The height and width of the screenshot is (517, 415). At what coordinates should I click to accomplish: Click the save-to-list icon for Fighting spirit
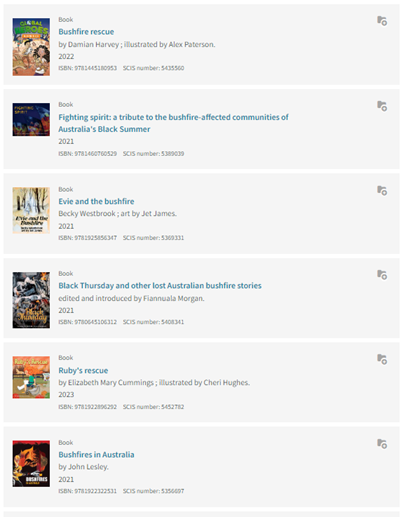[382, 106]
